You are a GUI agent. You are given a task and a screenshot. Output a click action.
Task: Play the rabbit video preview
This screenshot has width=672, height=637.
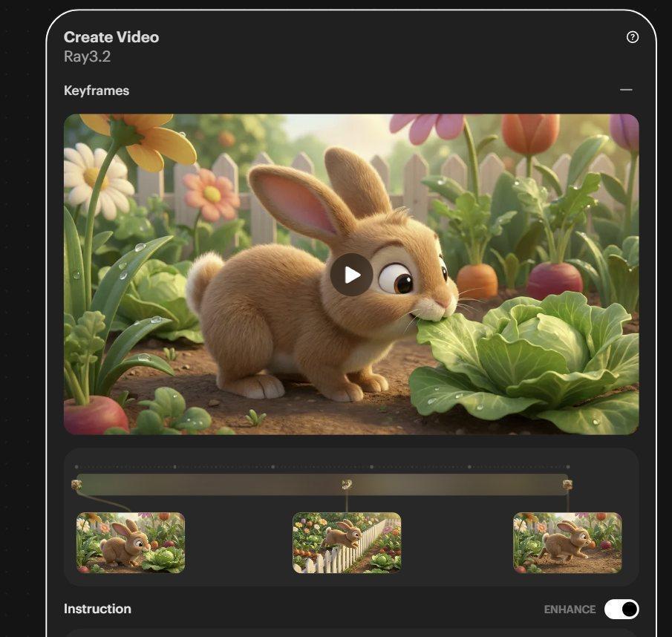pos(351,275)
